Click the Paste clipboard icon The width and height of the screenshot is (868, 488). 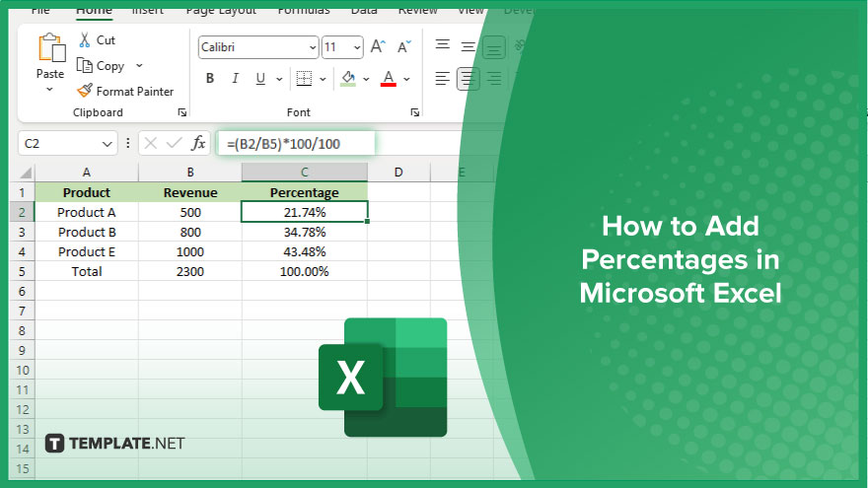[x=51, y=48]
